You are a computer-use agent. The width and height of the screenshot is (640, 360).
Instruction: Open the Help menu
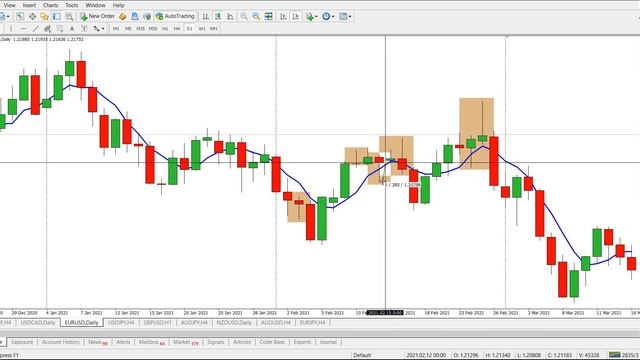pos(118,5)
